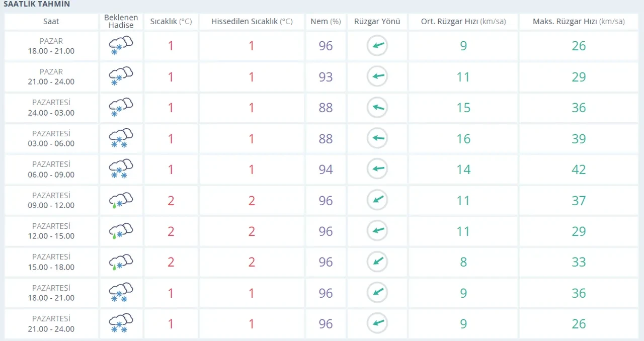Click the Hissedilen Sıcaklık column header
644x341 pixels.
(x=252, y=22)
